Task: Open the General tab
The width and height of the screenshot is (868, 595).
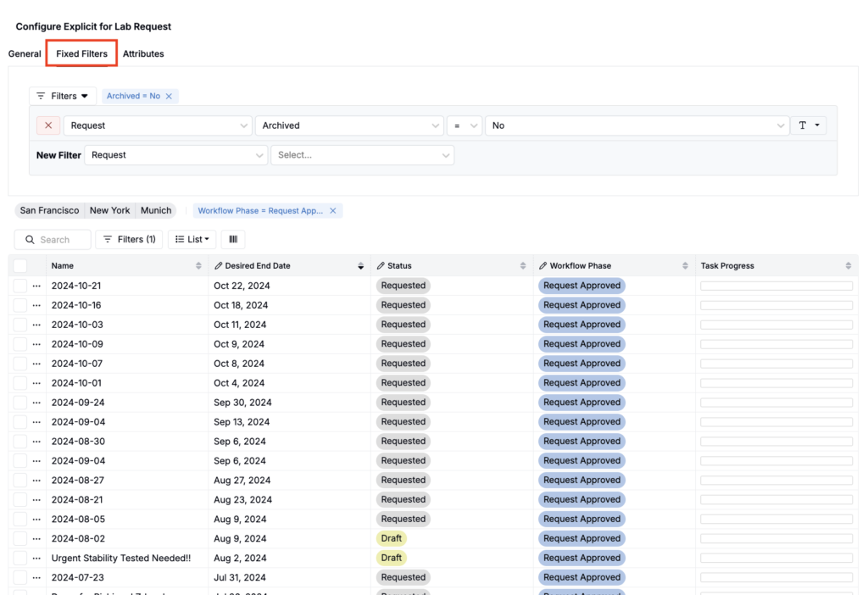Action: pyautogui.click(x=25, y=54)
